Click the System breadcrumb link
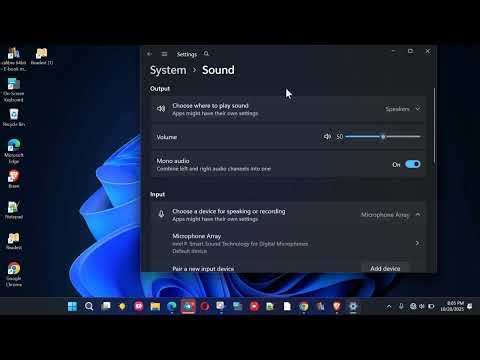The height and width of the screenshot is (360, 480). (x=168, y=70)
